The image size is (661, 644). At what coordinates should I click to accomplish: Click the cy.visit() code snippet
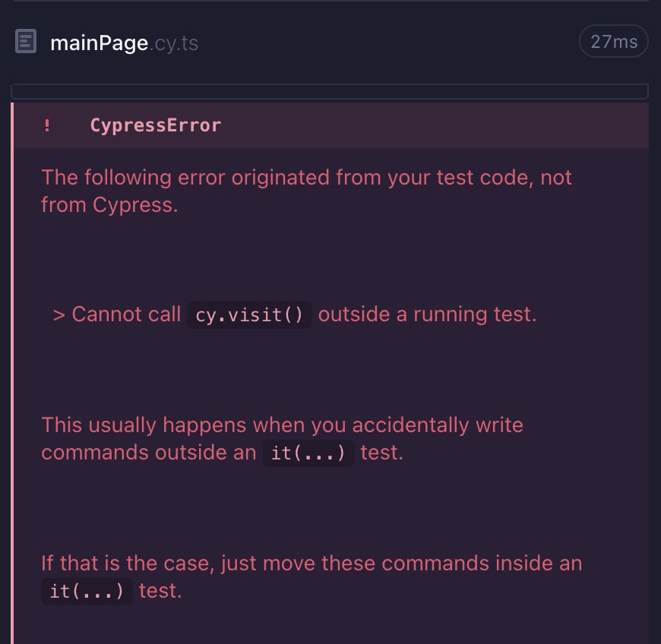pyautogui.click(x=249, y=315)
